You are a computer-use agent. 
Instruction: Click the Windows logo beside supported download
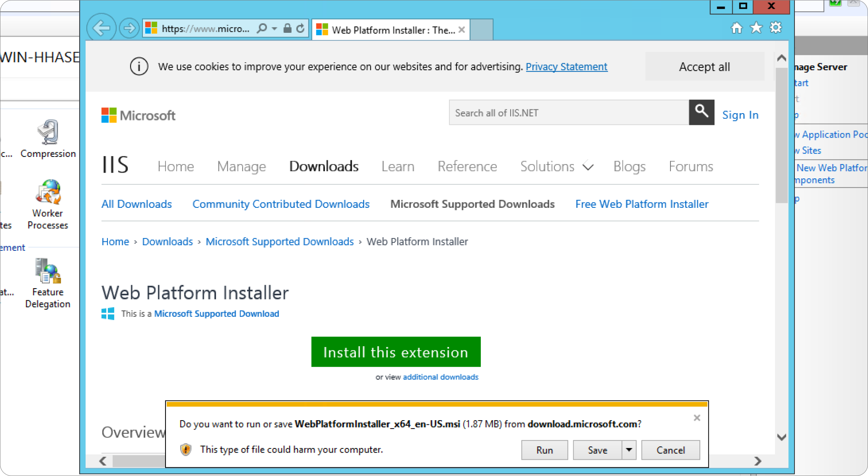(x=108, y=313)
